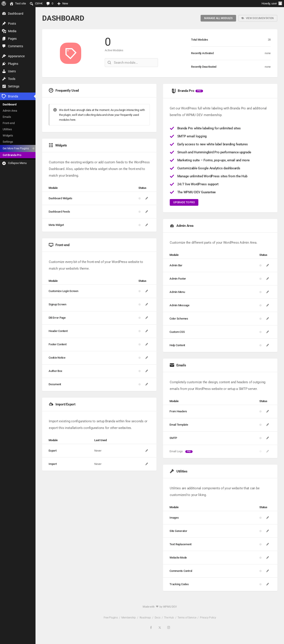
Task: Click the Comments Control module name
Action: (181, 571)
